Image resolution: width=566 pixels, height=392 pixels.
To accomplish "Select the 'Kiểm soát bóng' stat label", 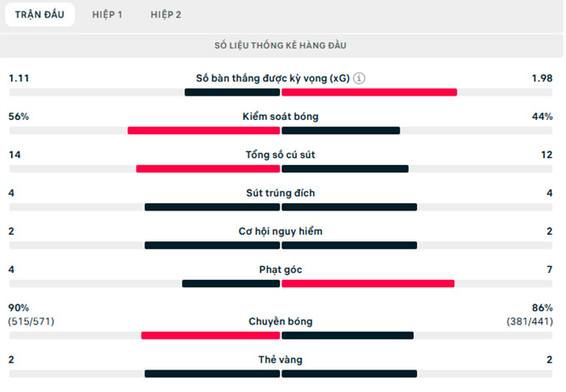I will pyautogui.click(x=281, y=117).
